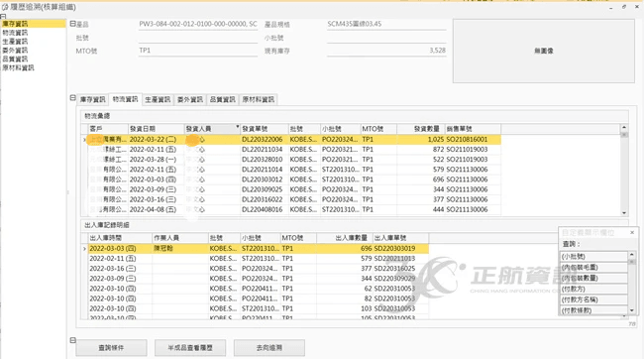Select shipment row DL220211034
The width and height of the screenshot is (644, 359).
pos(294,150)
